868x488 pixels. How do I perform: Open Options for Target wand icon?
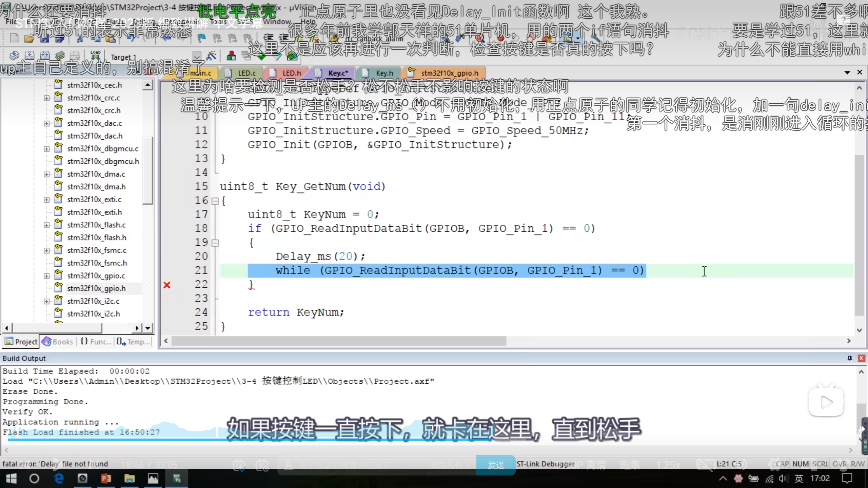point(211,56)
